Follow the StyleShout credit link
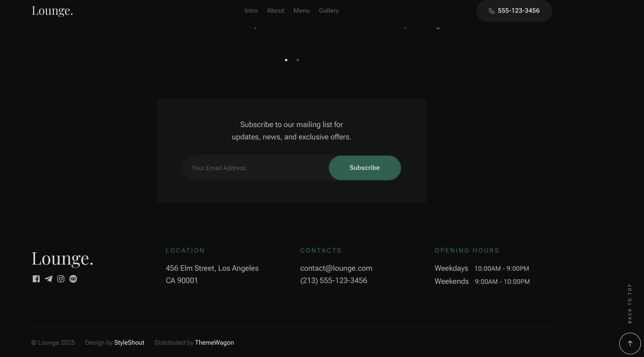This screenshot has width=644, height=357. pyautogui.click(x=129, y=343)
